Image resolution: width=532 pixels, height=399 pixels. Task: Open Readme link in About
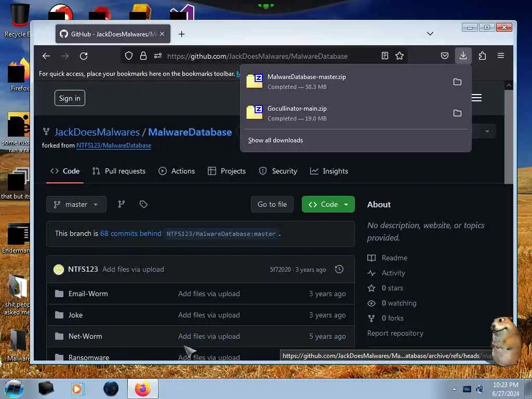(387, 258)
